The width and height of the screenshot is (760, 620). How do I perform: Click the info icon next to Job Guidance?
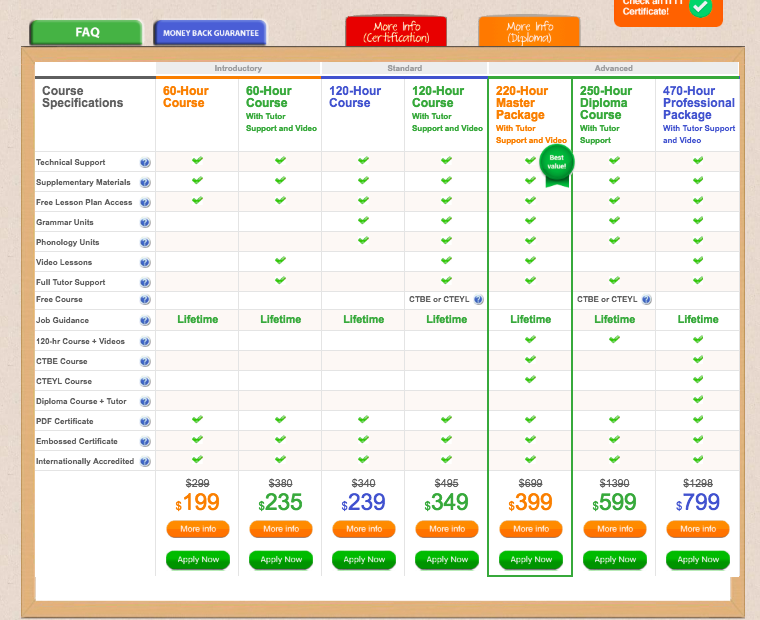pyautogui.click(x=145, y=321)
